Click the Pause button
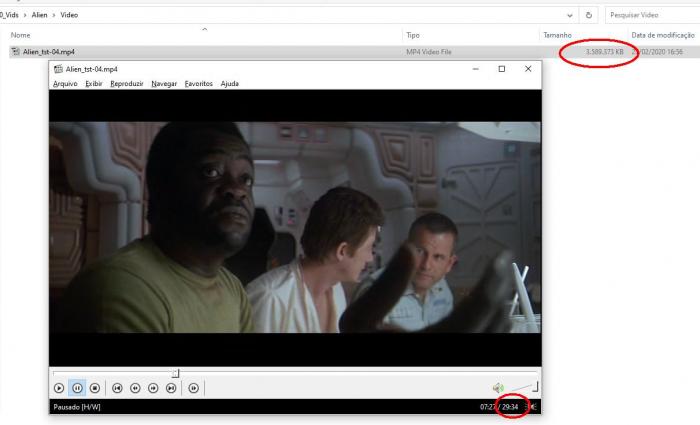700x425 pixels. 77,388
